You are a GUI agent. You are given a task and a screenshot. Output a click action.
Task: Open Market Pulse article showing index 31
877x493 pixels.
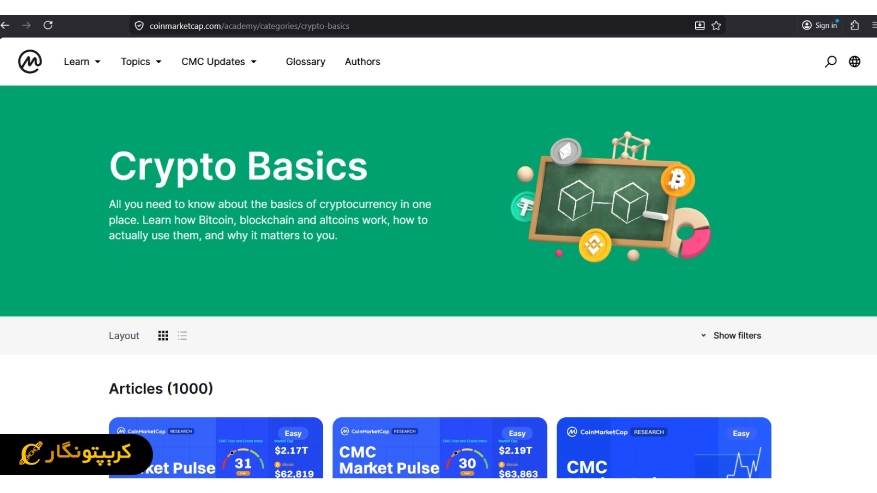click(x=216, y=448)
